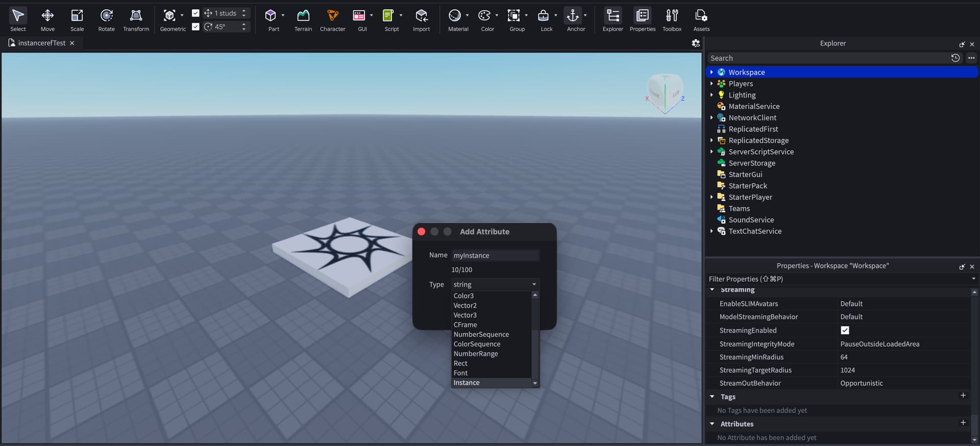The width and height of the screenshot is (980, 446).
Task: Undock the Explorer panel
Action: [x=962, y=44]
